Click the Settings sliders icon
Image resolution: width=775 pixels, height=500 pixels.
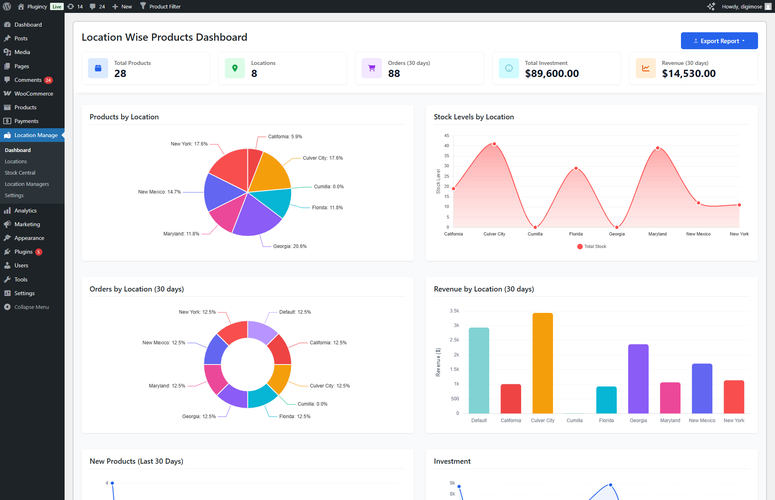[7, 293]
